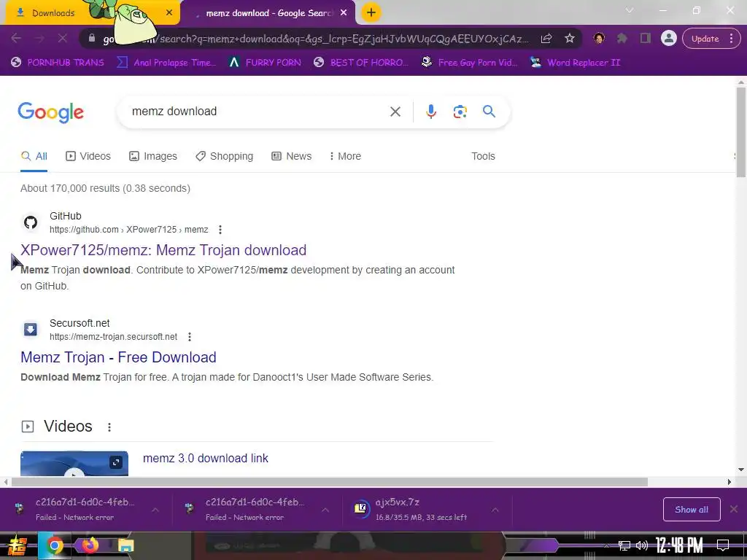Open Chrome three-dot menu
747x560 pixels.
click(x=731, y=39)
